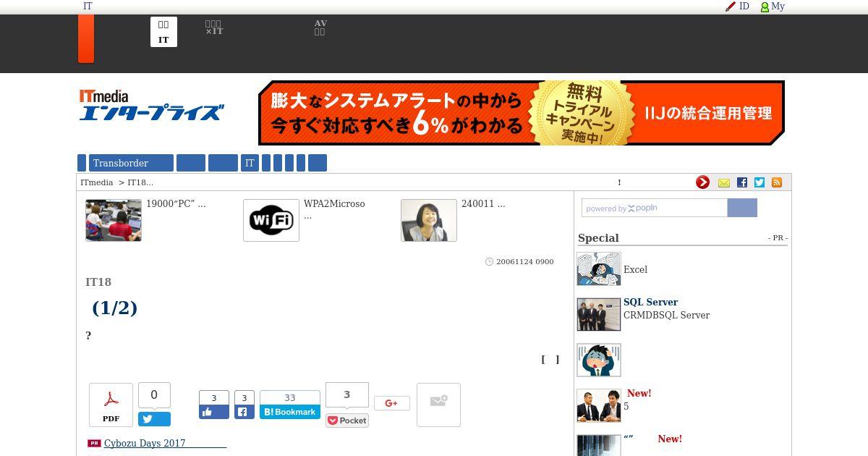Viewport: 868px width, 456px height.
Task: Add to Hatena B! Bookmark
Action: coord(290,412)
